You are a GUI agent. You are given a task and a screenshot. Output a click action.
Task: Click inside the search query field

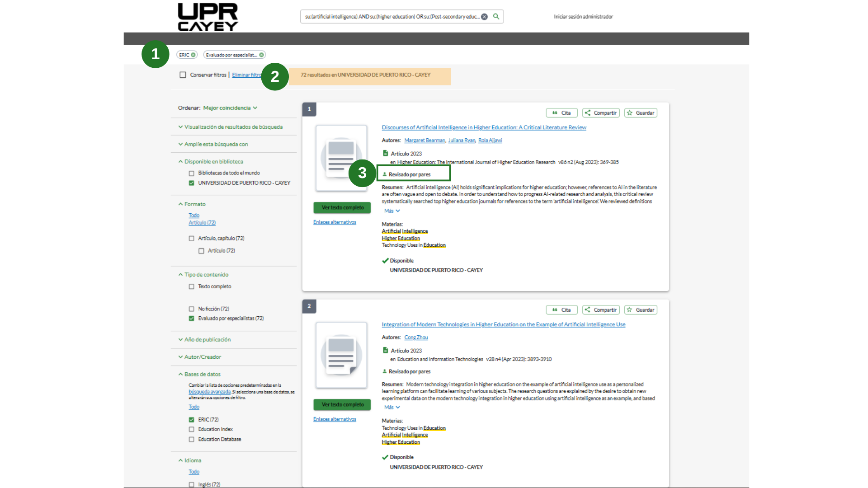pos(391,17)
